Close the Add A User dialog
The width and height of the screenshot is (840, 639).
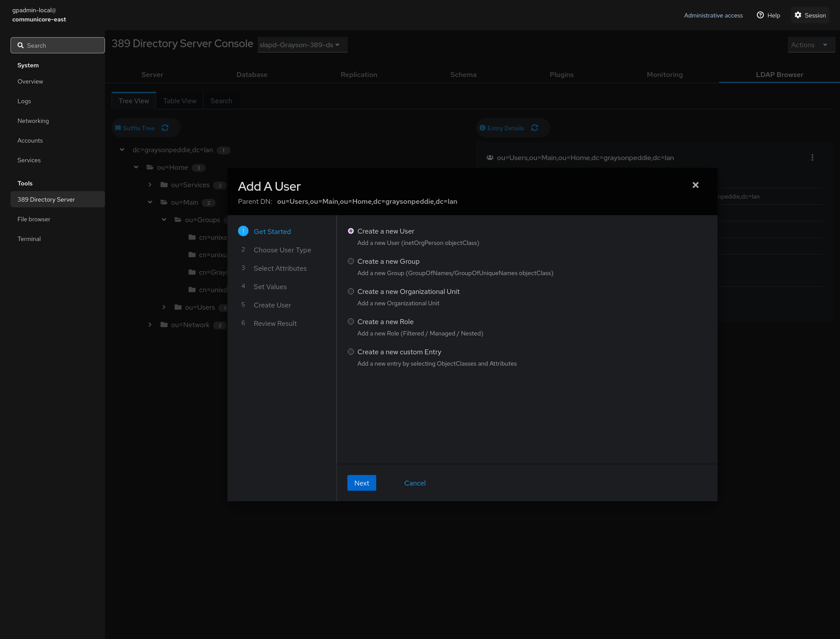tap(695, 185)
